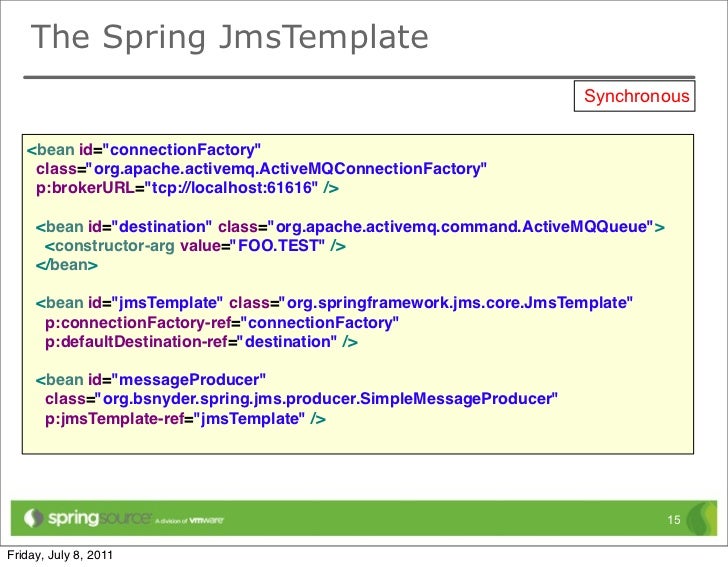Click the springsource wordmark in footer
This screenshot has width=728, height=567.
100,518
